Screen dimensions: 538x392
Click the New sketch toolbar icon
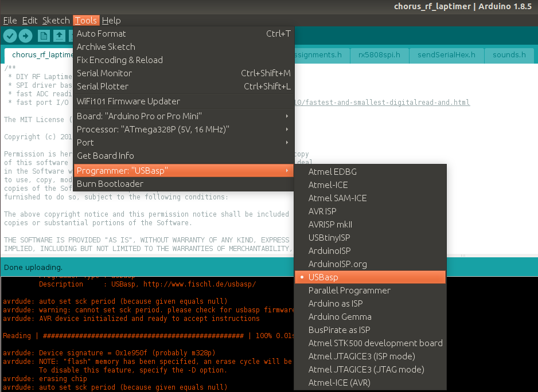(44, 36)
